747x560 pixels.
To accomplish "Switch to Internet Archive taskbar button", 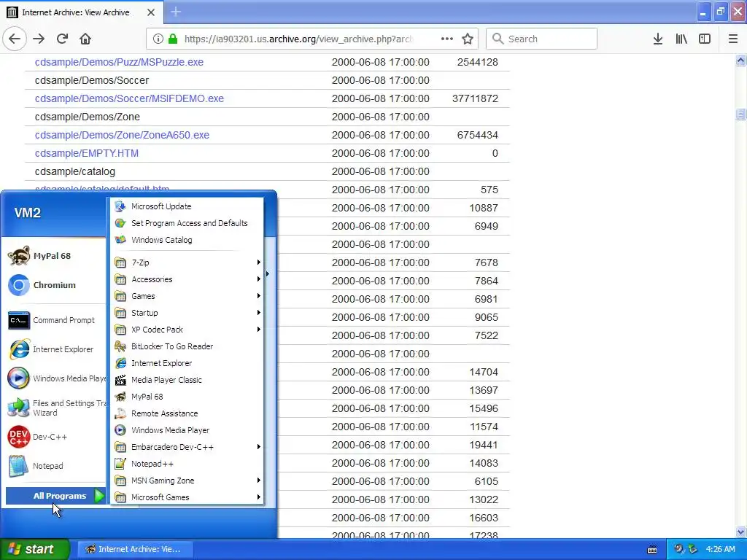I will (x=135, y=549).
